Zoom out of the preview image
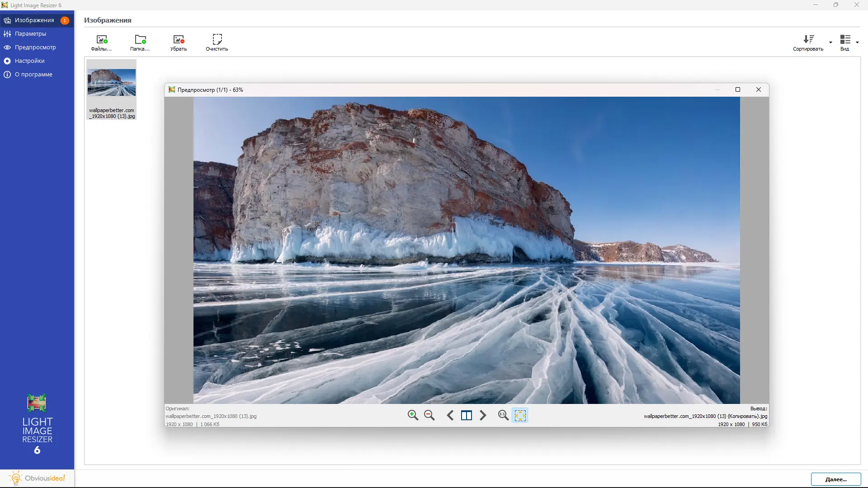The width and height of the screenshot is (868, 488). pos(429,415)
